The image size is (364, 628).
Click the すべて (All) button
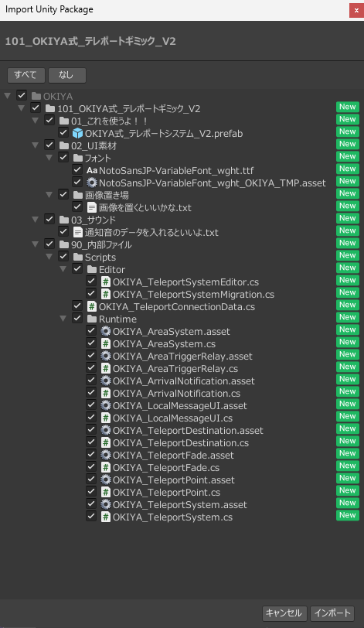pyautogui.click(x=26, y=75)
